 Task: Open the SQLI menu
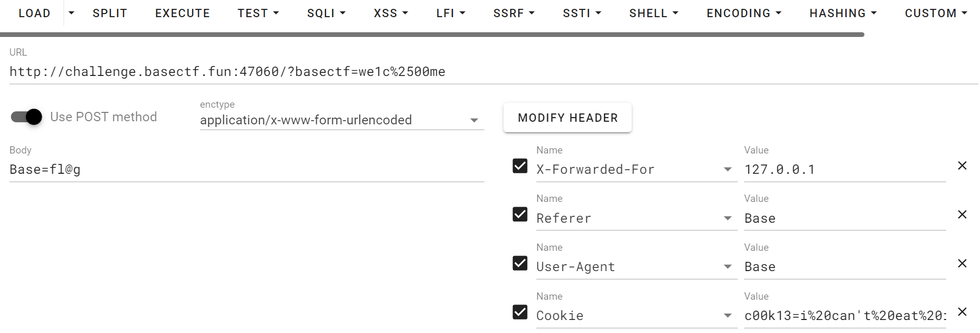(326, 13)
